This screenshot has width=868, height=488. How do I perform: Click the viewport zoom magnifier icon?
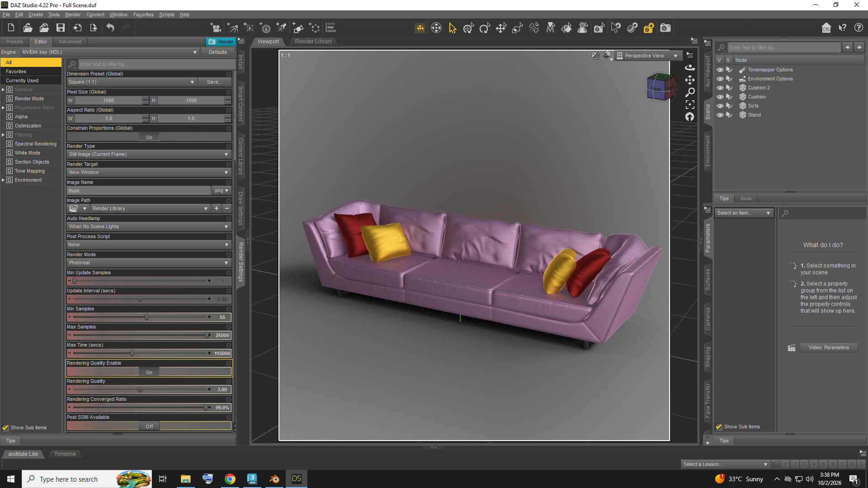click(x=690, y=92)
